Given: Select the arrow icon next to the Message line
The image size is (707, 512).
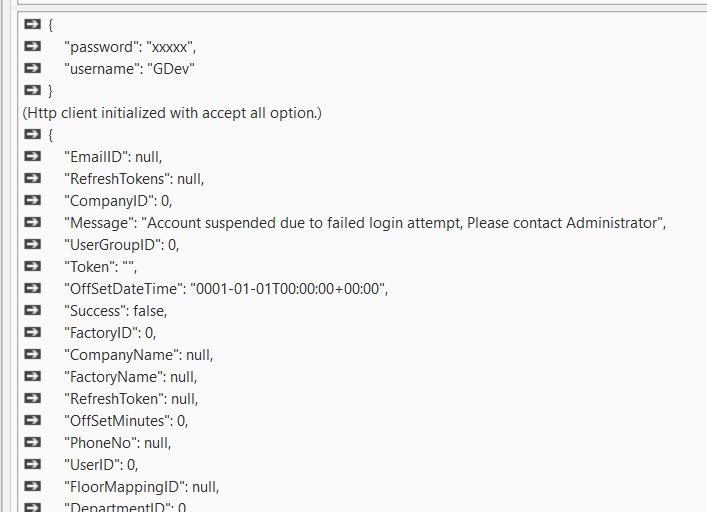Looking at the screenshot, I should 32,222.
